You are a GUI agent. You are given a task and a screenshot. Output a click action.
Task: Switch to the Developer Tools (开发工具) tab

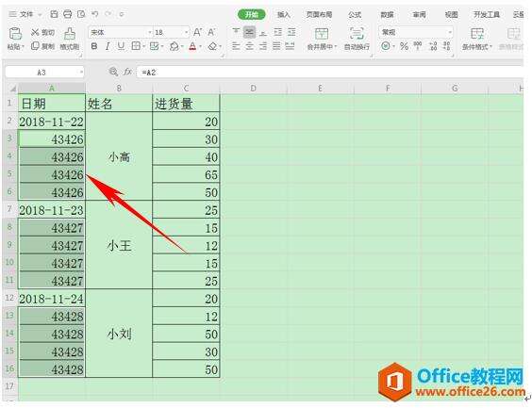487,14
